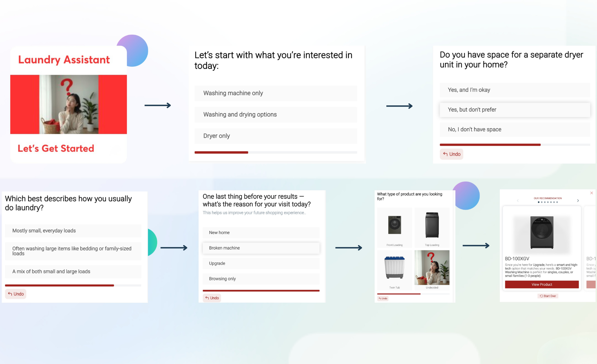Image resolution: width=597 pixels, height=364 pixels.
Task: Click Undo under dryer space question
Action: [452, 154]
